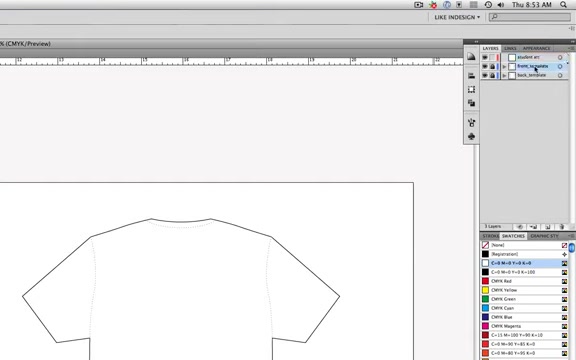The width and height of the screenshot is (576, 360).
Task: Toggle visibility of front_template layer
Action: 485,66
